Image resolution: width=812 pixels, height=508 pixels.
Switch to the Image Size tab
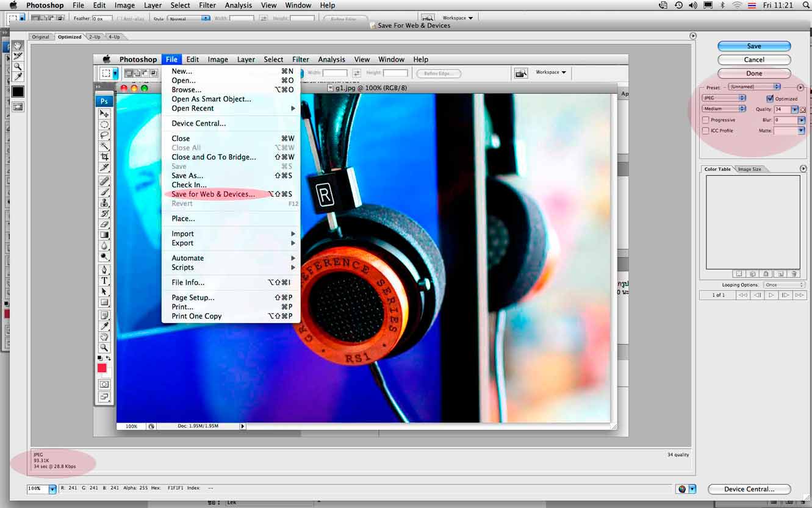pos(750,169)
